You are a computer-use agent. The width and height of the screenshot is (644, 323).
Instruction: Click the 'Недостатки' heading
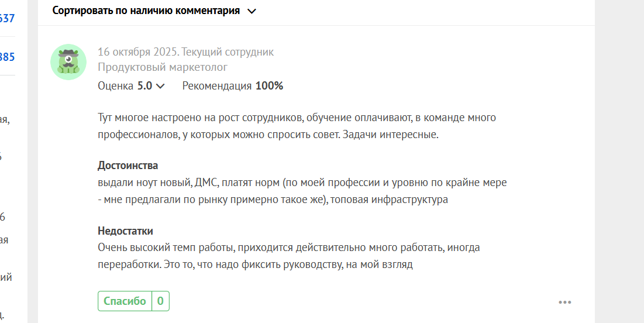tap(125, 231)
